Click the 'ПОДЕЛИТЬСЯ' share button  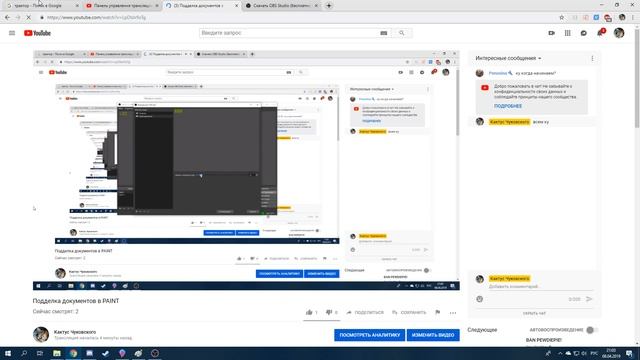click(x=365, y=313)
